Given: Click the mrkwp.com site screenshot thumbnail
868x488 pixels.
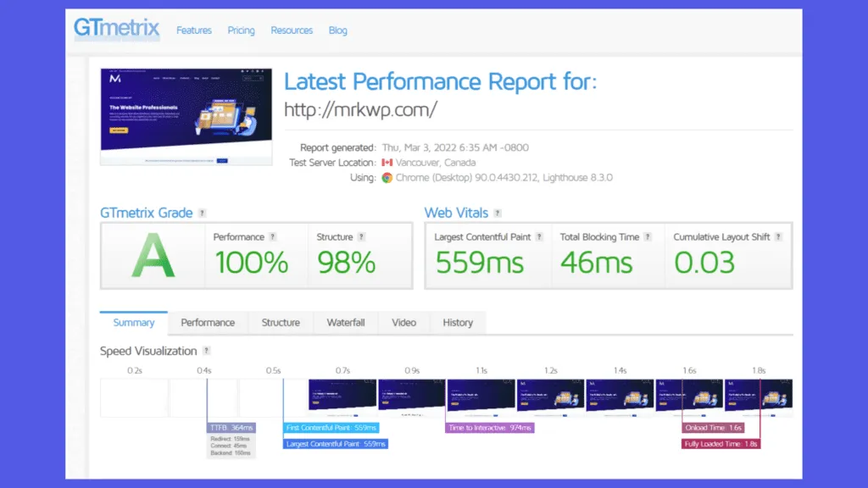Looking at the screenshot, I should point(186,117).
